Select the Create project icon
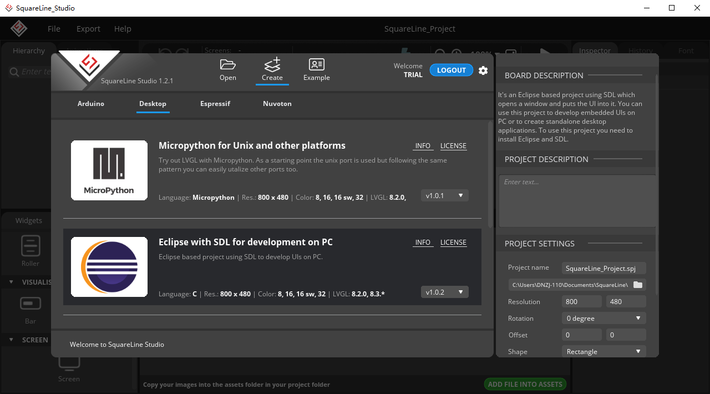Image resolution: width=710 pixels, height=394 pixels. pyautogui.click(x=272, y=65)
